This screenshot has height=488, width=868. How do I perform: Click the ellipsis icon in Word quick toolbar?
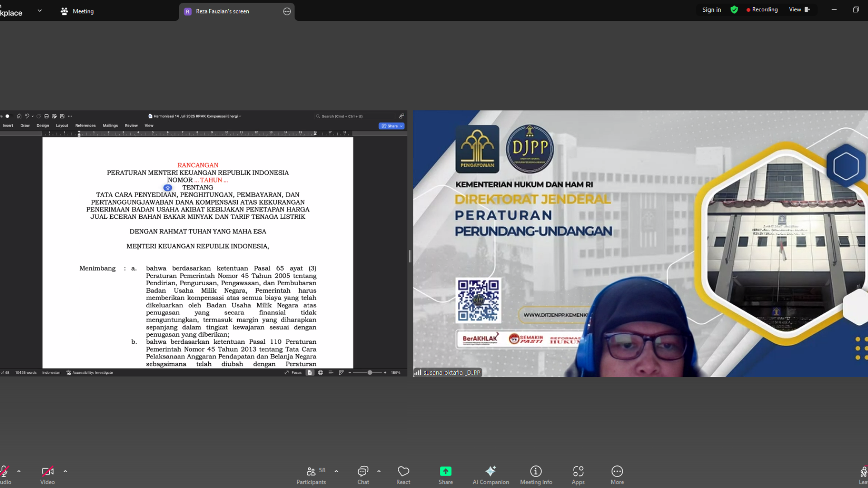(70, 116)
